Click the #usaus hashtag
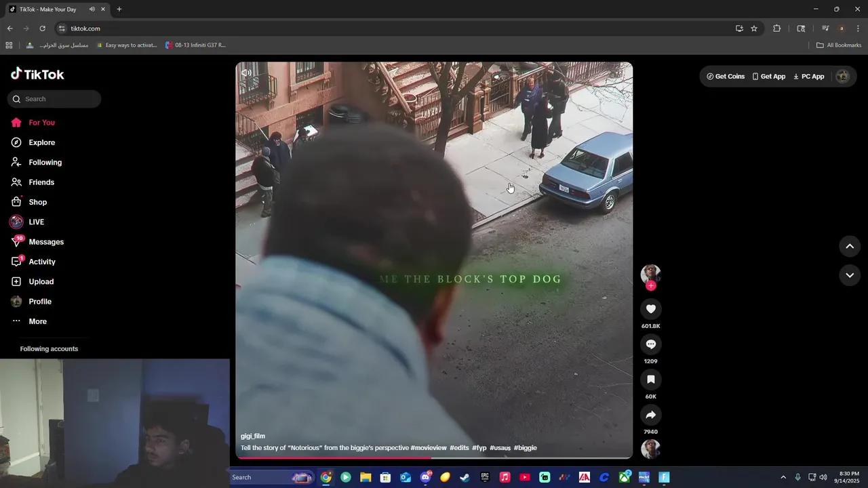Screen dimensions: 868x488 pyautogui.click(x=500, y=448)
